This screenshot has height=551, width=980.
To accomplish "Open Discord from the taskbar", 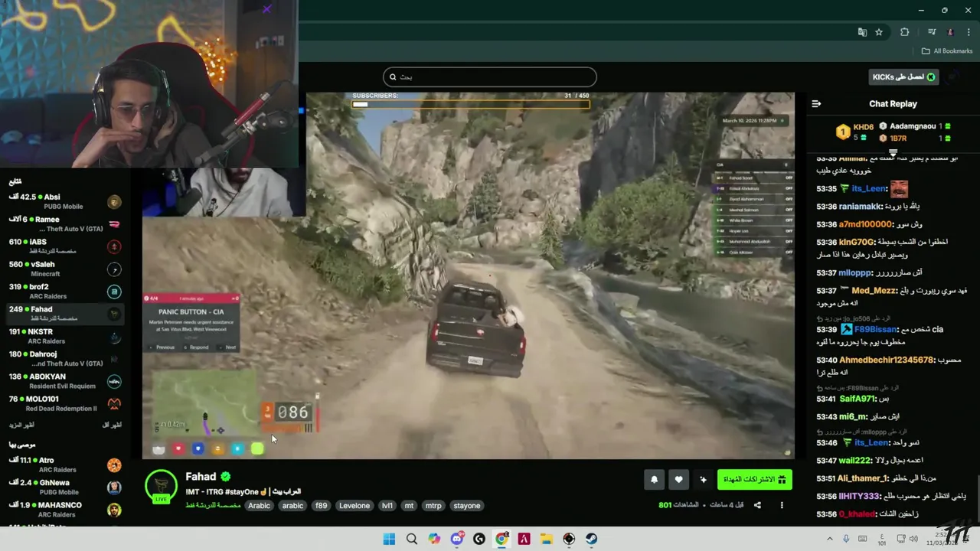I will coord(457,539).
